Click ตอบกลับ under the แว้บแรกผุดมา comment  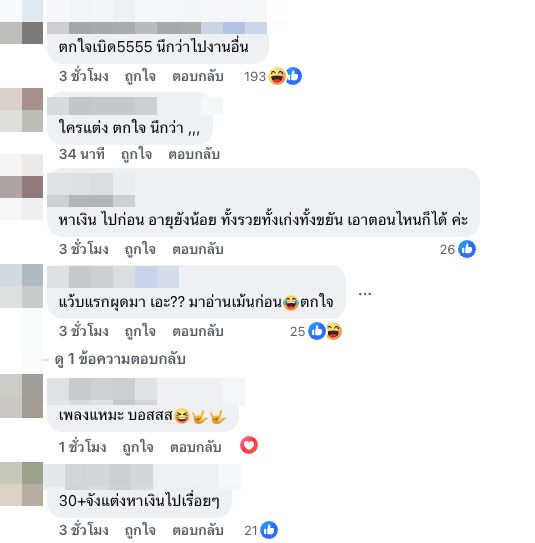coord(198,331)
